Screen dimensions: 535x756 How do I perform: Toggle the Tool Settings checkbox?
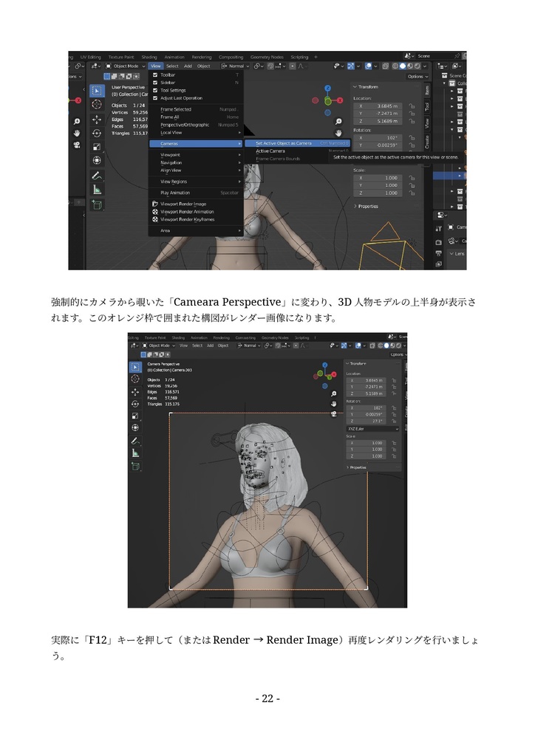tap(155, 90)
